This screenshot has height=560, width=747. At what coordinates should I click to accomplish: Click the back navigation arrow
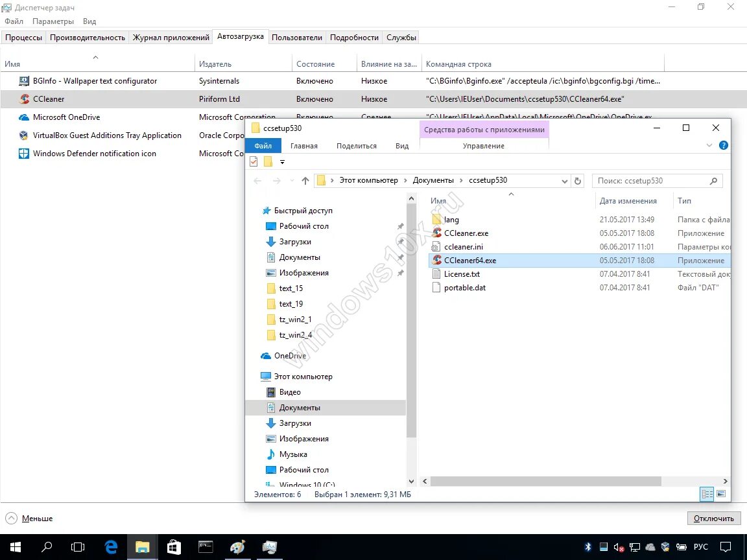[257, 180]
